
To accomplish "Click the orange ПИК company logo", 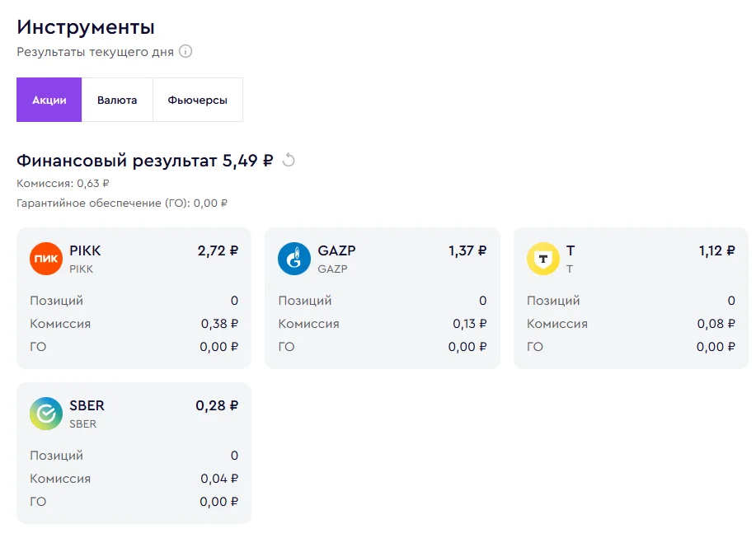I will tap(46, 259).
